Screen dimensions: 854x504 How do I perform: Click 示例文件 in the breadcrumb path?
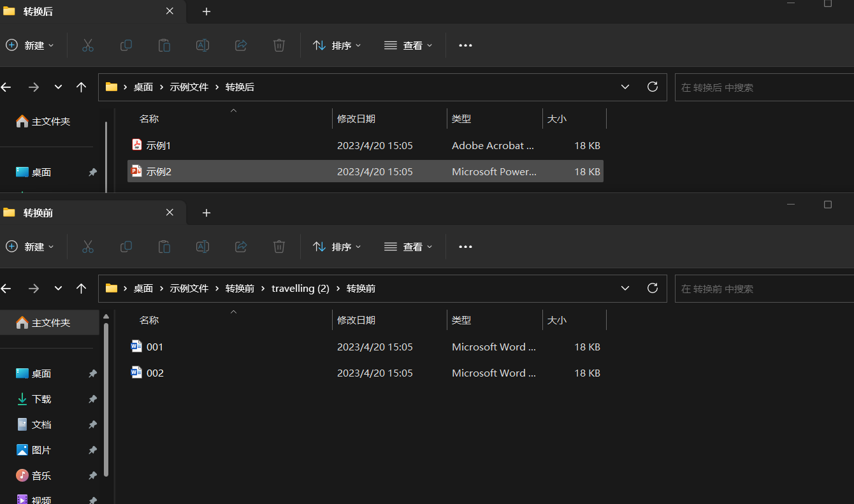(189, 87)
